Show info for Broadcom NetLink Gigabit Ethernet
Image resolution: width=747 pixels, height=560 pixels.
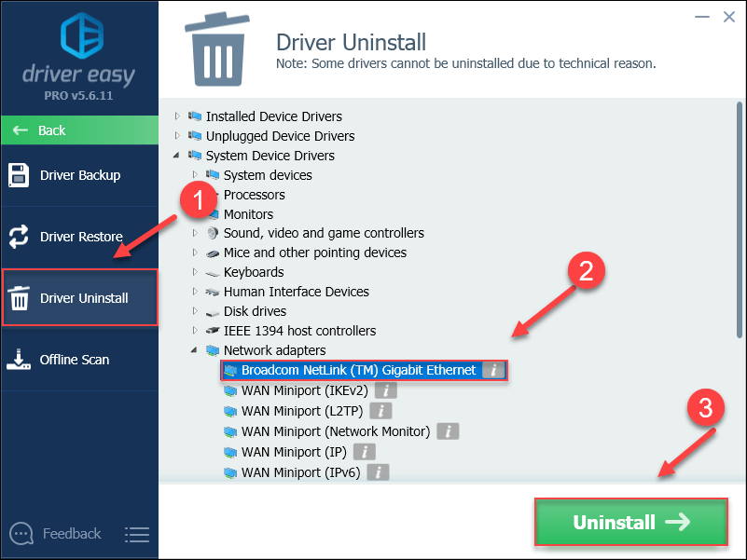(493, 370)
